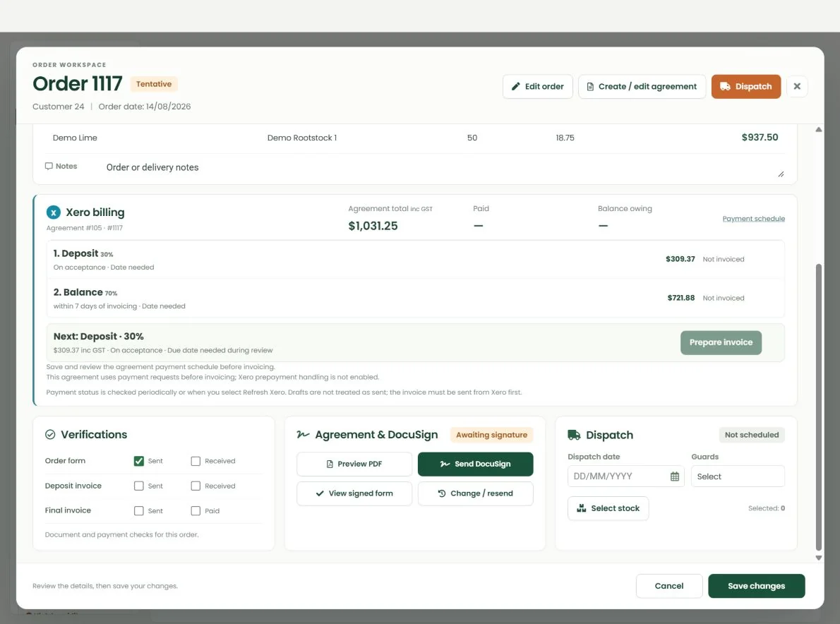Click the Demo Rootstock 1 cell
This screenshot has height=624, width=840.
click(302, 138)
